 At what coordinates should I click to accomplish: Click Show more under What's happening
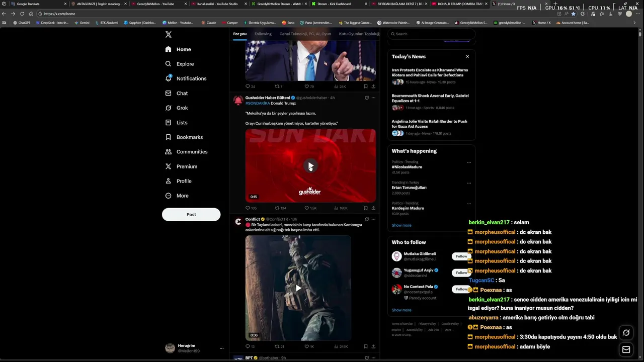401,225
